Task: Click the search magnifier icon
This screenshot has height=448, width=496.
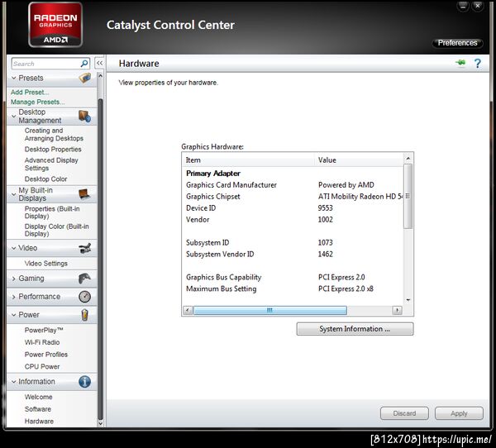Action: 84,64
